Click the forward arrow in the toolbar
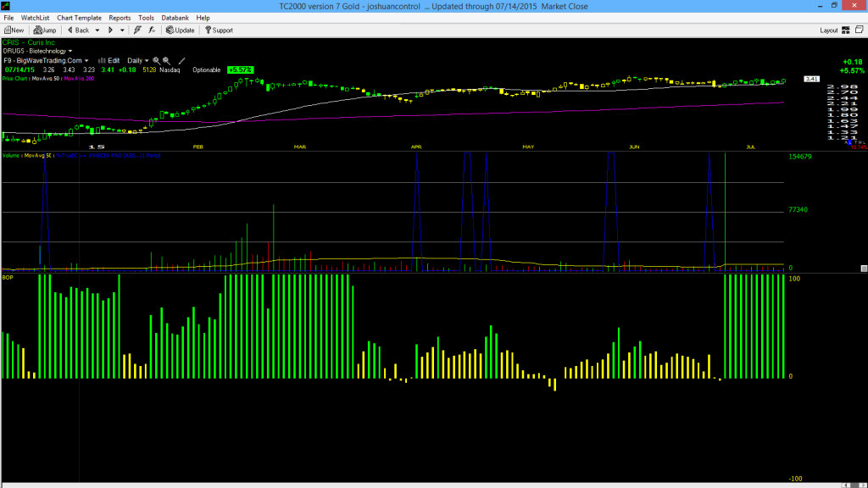Viewport: 868px width, 488px height. point(110,30)
